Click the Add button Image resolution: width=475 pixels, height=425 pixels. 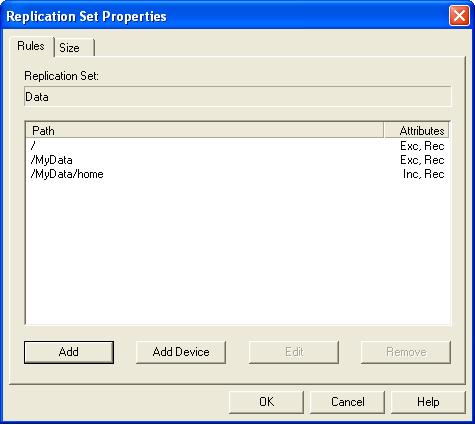pyautogui.click(x=69, y=352)
